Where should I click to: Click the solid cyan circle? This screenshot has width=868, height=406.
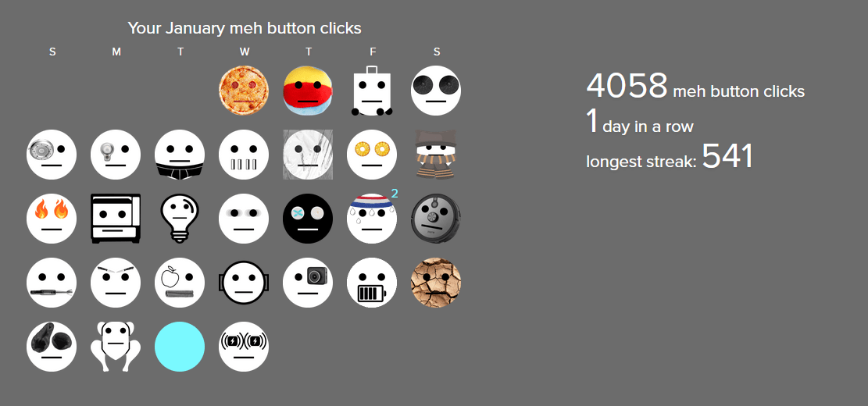click(x=180, y=347)
